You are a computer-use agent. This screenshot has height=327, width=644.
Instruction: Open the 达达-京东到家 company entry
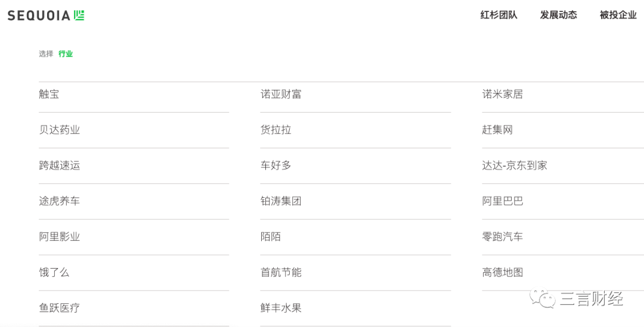(515, 166)
